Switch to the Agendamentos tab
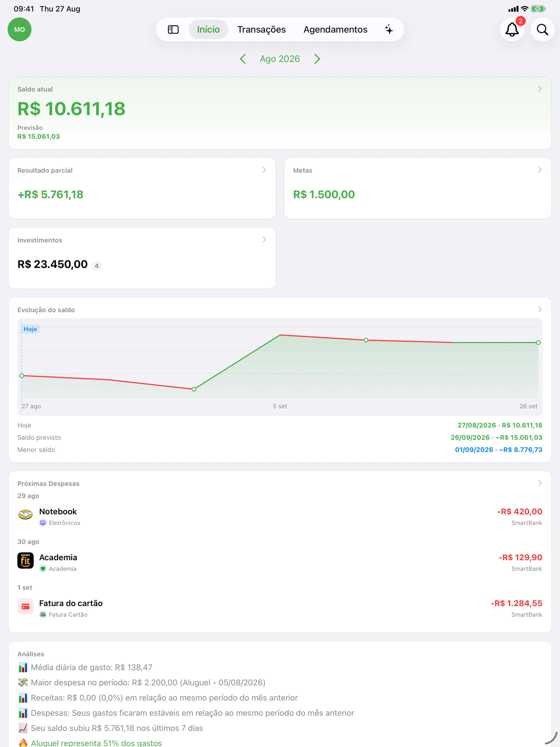Screen dimensions: 560x747 tap(335, 30)
